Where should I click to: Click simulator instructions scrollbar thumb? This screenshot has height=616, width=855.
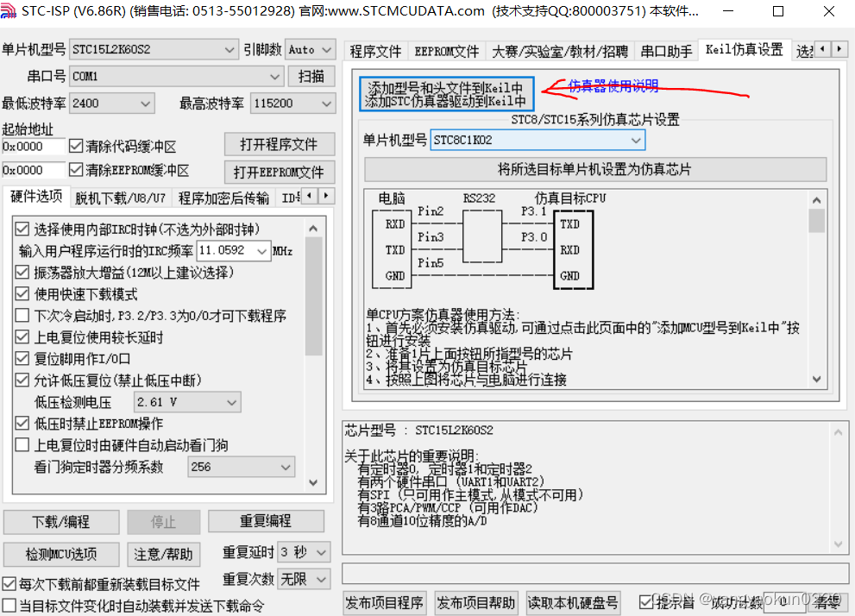(x=816, y=221)
